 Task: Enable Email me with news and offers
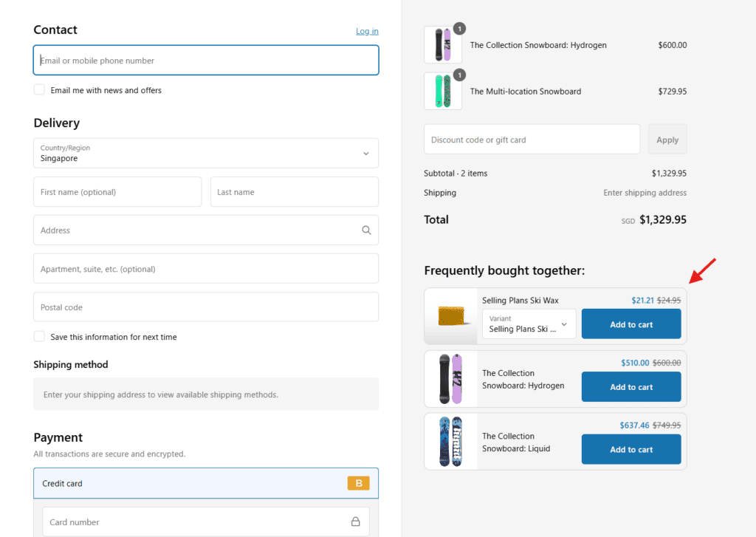(39, 90)
